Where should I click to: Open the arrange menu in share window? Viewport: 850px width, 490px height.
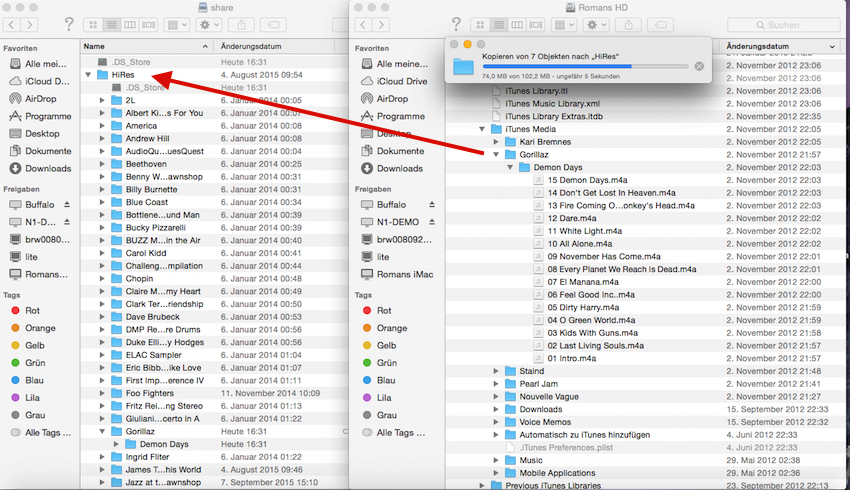pos(177,24)
